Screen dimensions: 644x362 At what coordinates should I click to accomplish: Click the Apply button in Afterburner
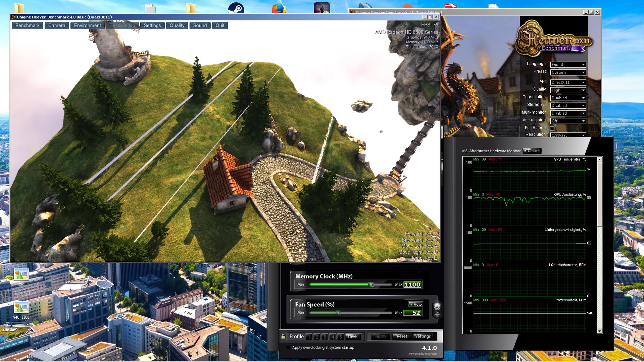pos(381,337)
